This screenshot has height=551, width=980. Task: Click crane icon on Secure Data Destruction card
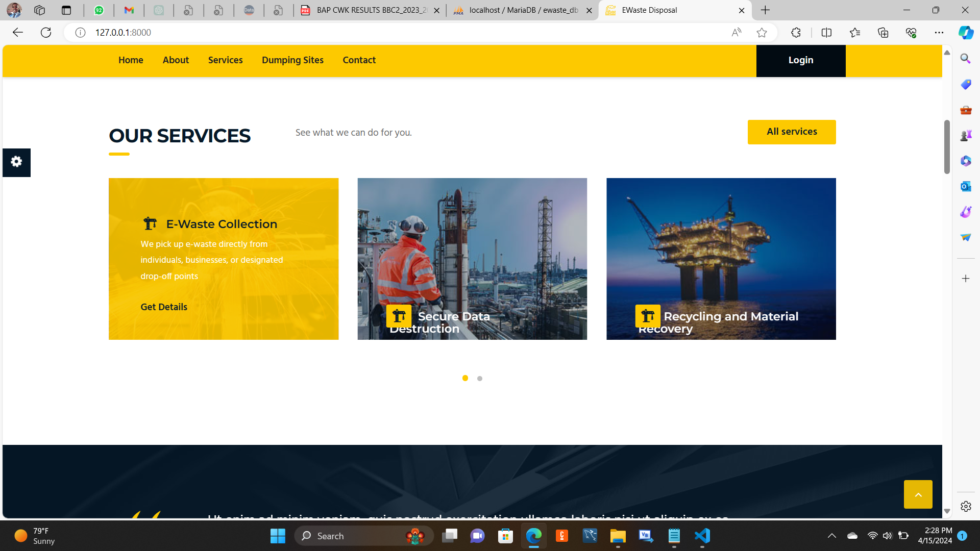click(399, 316)
